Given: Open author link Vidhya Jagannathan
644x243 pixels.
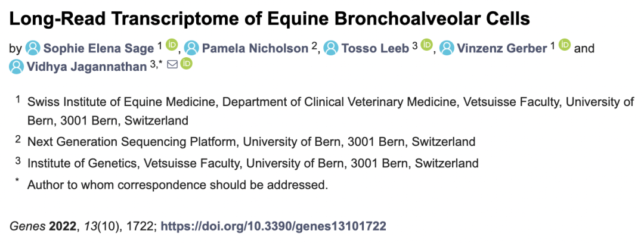Looking at the screenshot, I should pos(86,67).
